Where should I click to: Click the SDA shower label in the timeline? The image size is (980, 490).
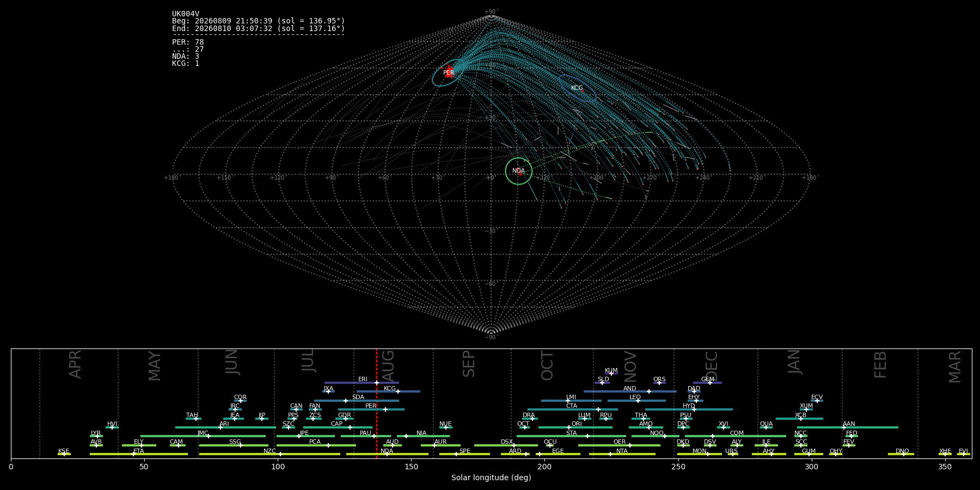coord(358,397)
